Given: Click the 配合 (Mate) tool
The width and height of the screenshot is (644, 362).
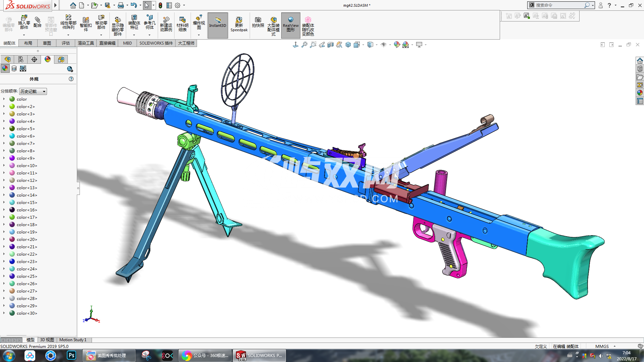Looking at the screenshot, I should pyautogui.click(x=38, y=22).
